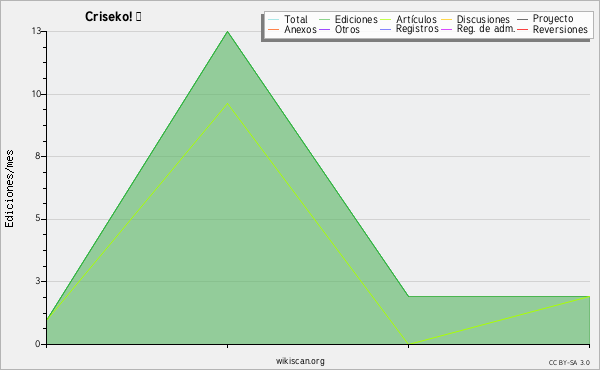Click the 3 y-axis value
Screen dimensions: 600x370
(x=38, y=281)
